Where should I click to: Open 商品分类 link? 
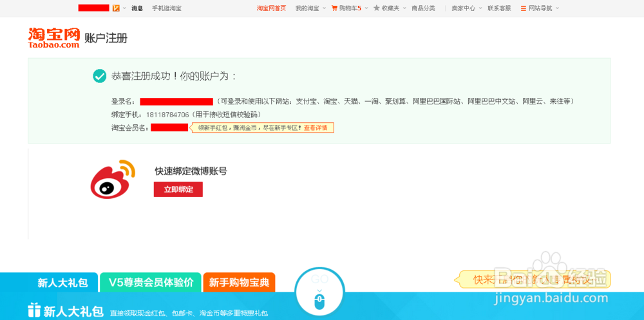coord(424,8)
